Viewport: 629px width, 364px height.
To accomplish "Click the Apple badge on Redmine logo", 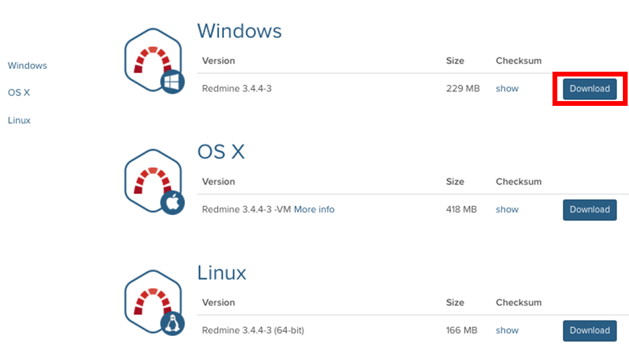I will 172,204.
